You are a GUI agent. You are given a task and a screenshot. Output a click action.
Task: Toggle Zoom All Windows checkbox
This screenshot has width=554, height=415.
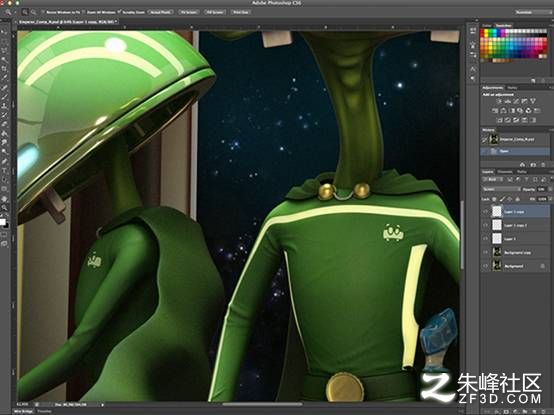click(84, 12)
